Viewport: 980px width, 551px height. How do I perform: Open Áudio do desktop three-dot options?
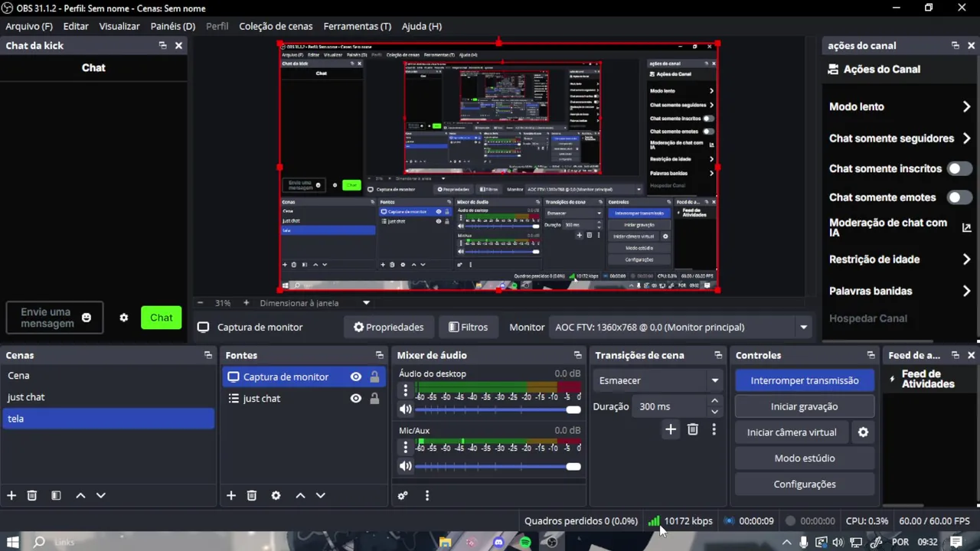tap(406, 391)
